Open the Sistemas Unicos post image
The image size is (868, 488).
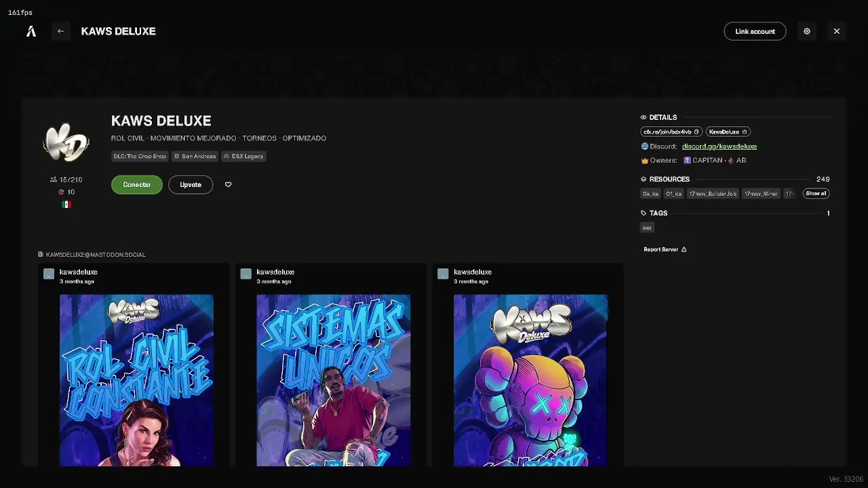pyautogui.click(x=334, y=380)
